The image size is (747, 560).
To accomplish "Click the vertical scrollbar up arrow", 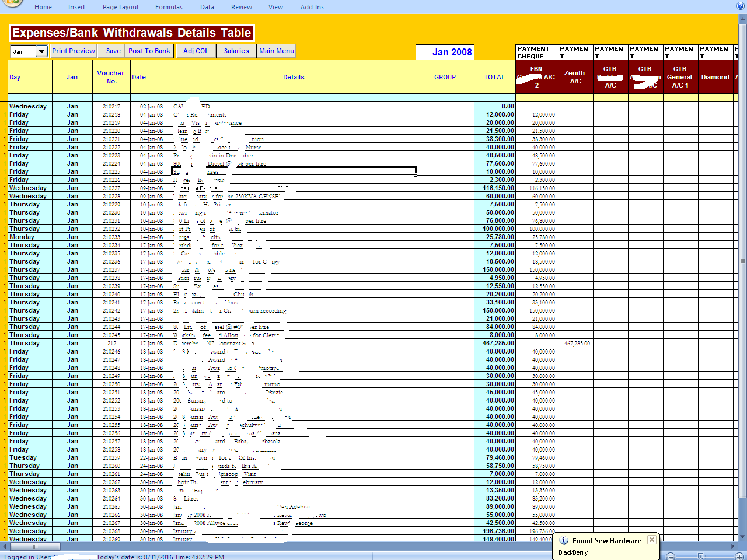I will point(742,19).
